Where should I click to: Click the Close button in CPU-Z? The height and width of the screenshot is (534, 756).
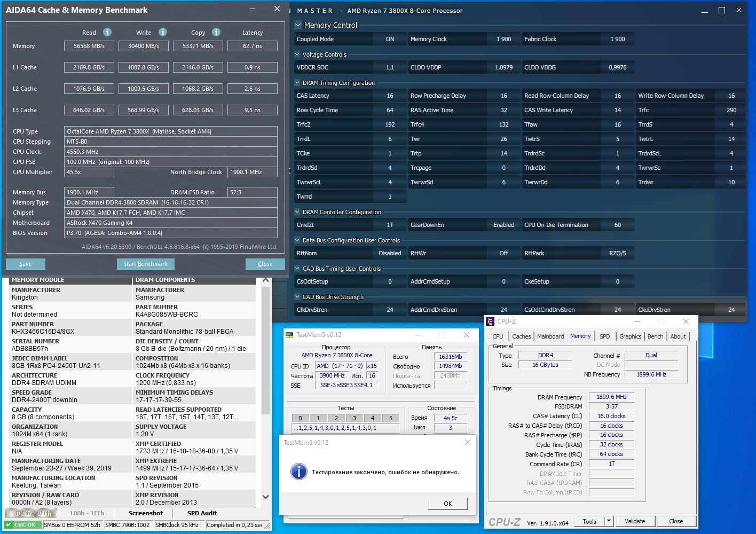coord(676,521)
